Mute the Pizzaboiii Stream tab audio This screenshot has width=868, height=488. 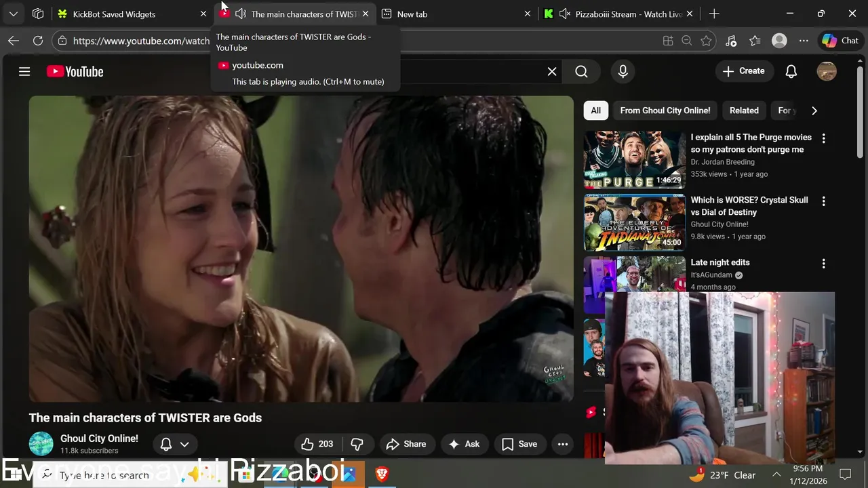[x=564, y=14]
